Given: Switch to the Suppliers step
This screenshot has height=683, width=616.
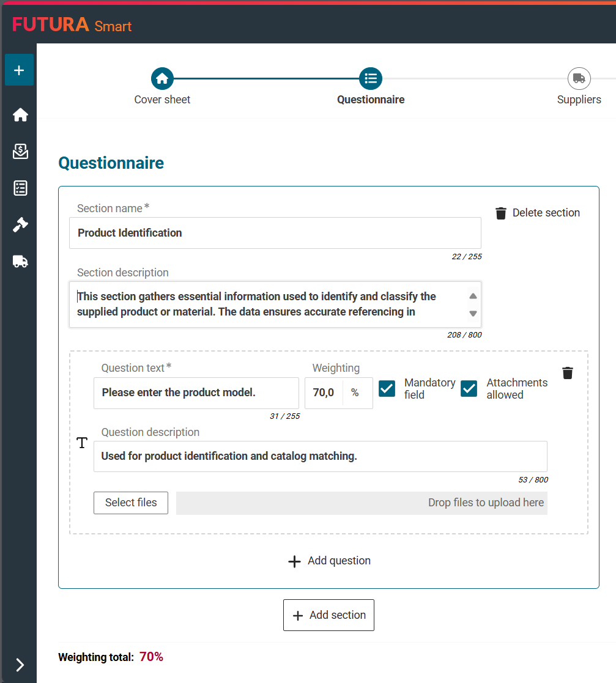Looking at the screenshot, I should [x=579, y=79].
